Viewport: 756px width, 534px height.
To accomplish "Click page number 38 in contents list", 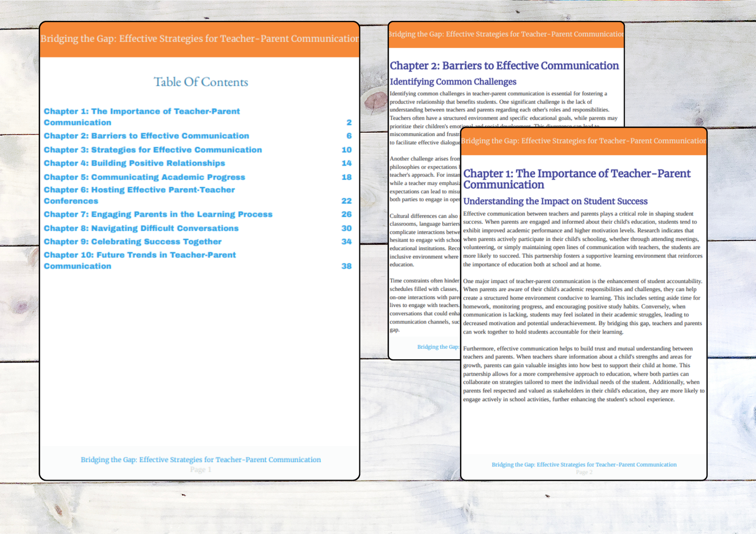I will click(x=346, y=266).
